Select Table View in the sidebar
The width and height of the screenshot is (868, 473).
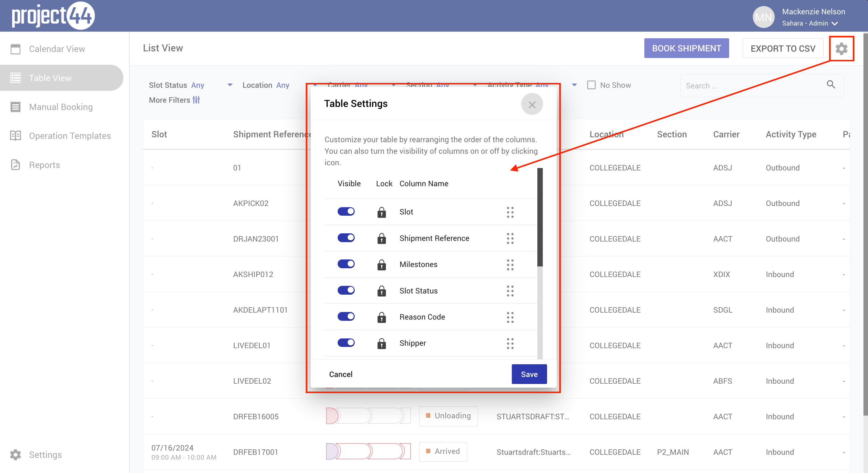point(62,78)
